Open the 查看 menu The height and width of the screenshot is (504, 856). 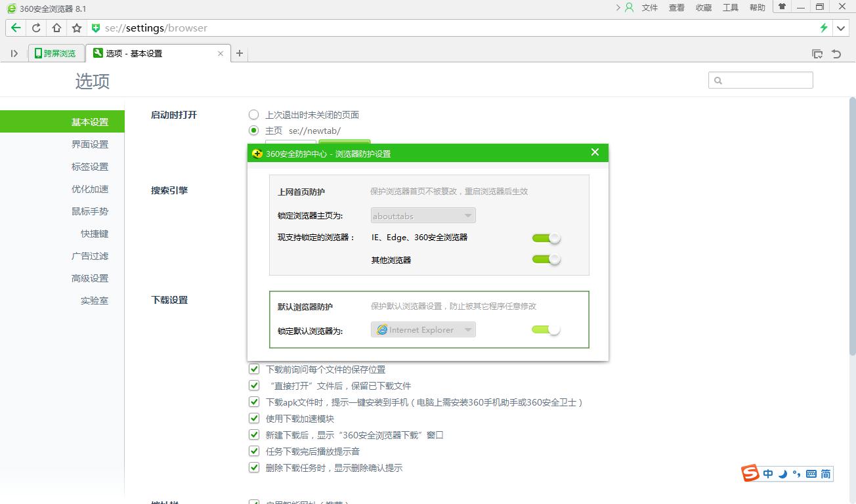click(x=677, y=8)
